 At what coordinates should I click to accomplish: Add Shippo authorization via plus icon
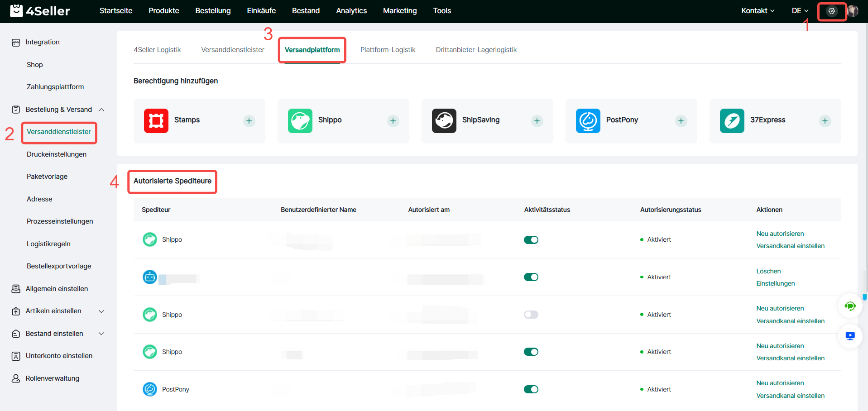coord(393,121)
